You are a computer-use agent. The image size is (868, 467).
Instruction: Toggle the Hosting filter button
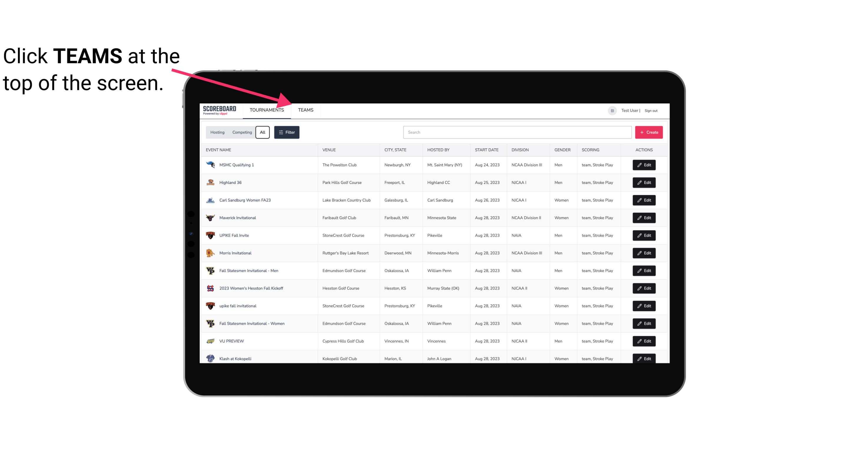(217, 132)
